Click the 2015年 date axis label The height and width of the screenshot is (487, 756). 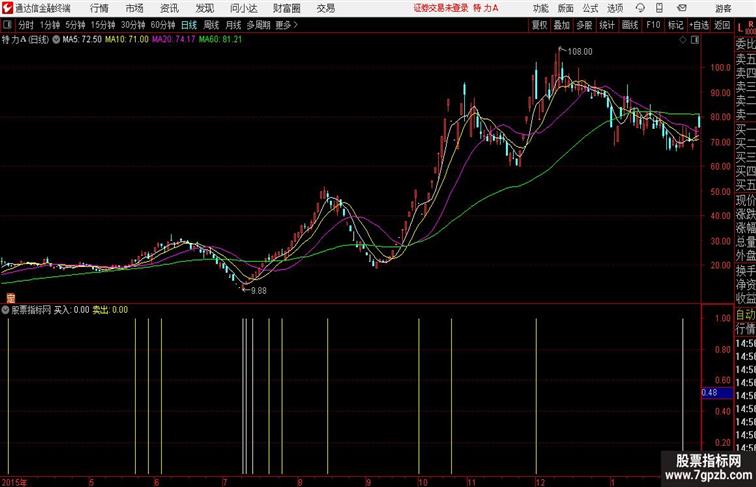click(14, 482)
